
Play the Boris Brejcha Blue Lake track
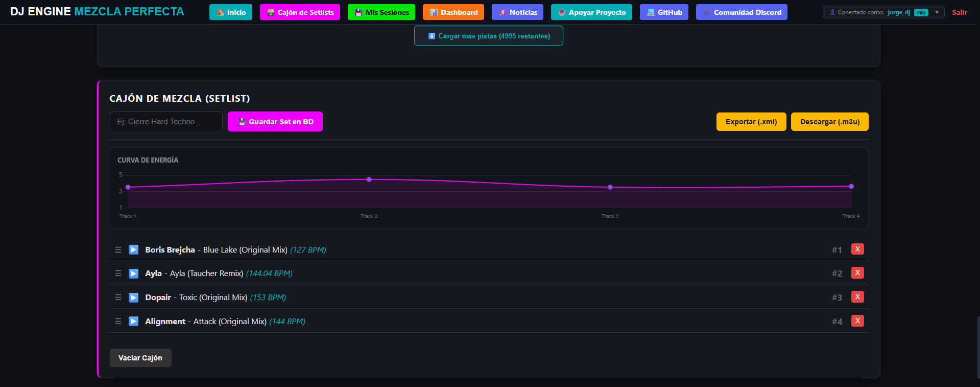point(133,249)
